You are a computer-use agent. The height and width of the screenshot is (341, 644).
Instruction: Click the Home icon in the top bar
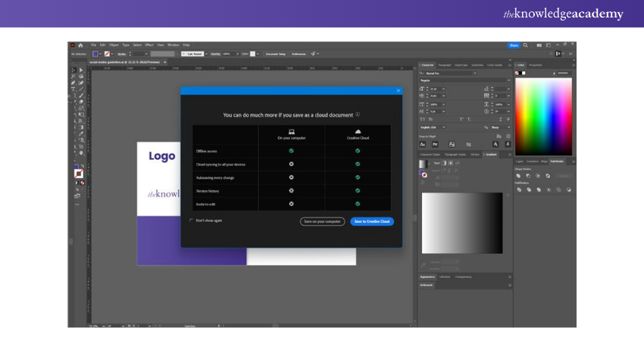[80, 45]
